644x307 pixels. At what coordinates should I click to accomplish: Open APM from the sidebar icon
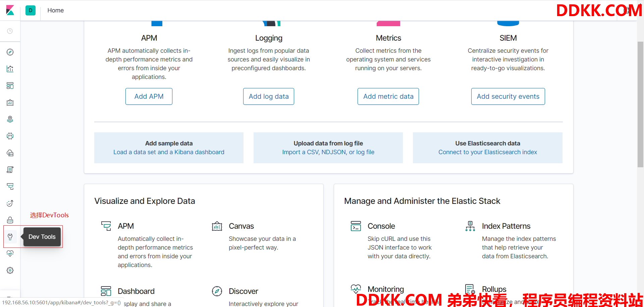(x=10, y=186)
